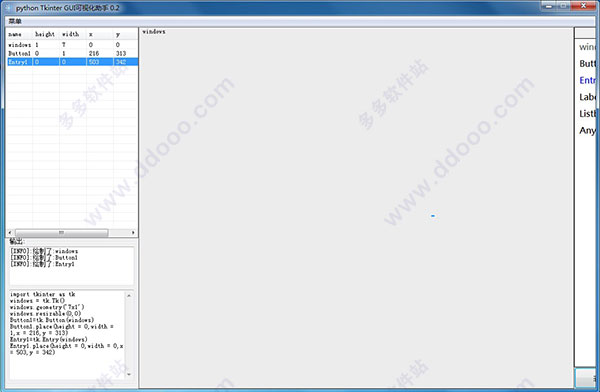Click inside the generated code text area

coord(67,335)
